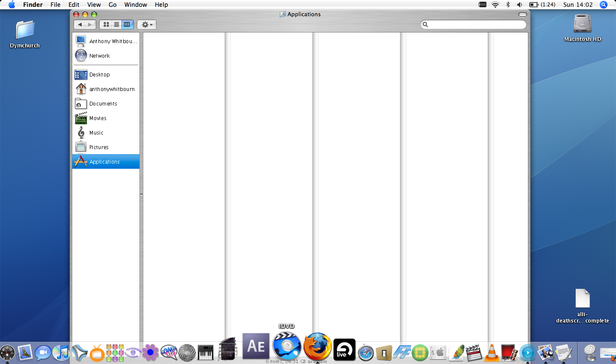Open the orange TV icon in Dock
This screenshot has width=616, height=364.
click(x=98, y=353)
